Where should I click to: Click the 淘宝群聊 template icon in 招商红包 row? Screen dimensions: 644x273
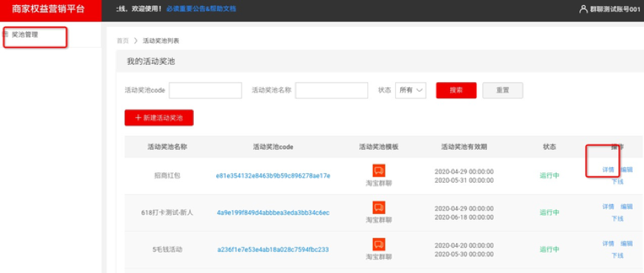click(x=379, y=171)
